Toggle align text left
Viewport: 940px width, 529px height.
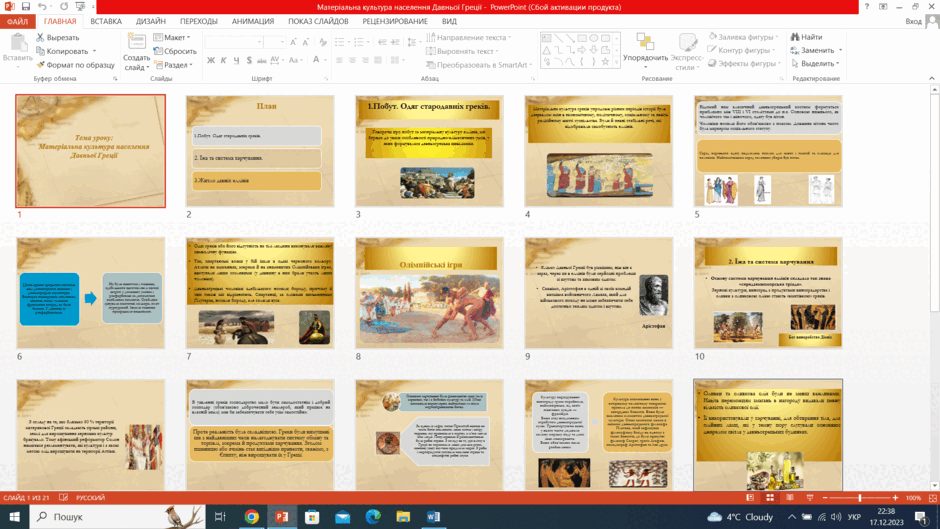click(339, 60)
